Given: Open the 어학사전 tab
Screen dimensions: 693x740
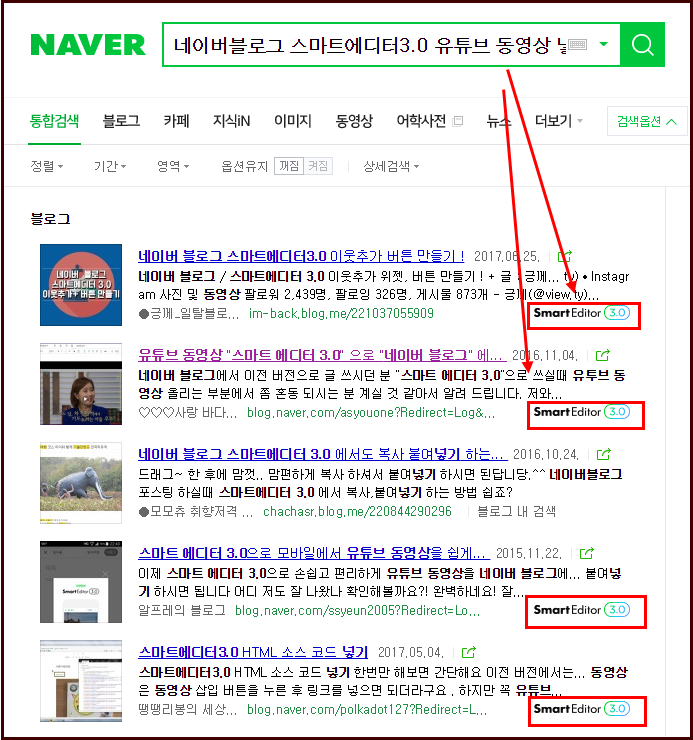Looking at the screenshot, I should (421, 121).
